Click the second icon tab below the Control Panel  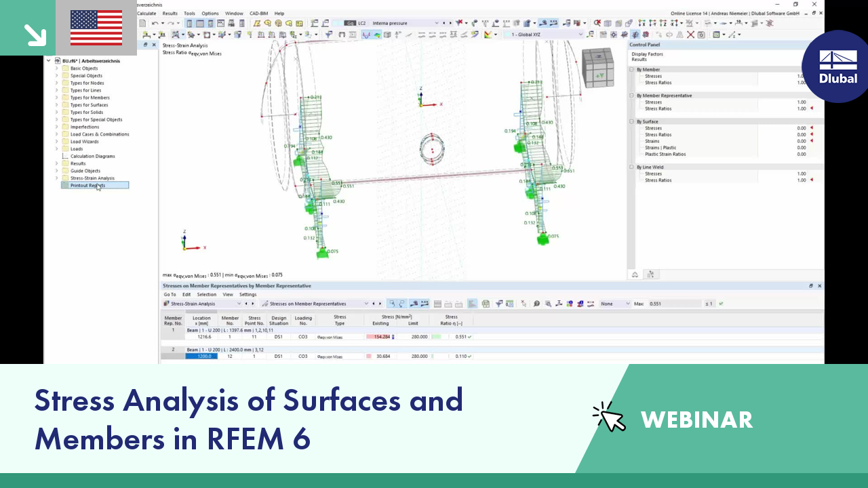click(x=650, y=274)
